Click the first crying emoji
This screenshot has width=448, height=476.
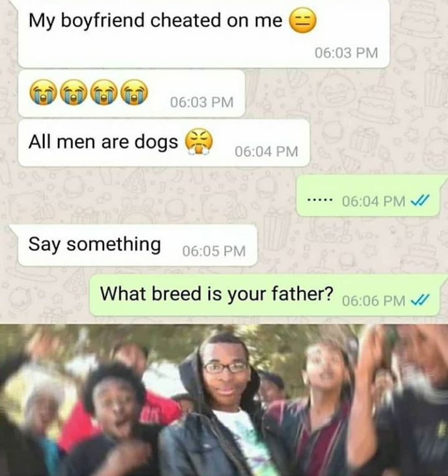[x=43, y=92]
